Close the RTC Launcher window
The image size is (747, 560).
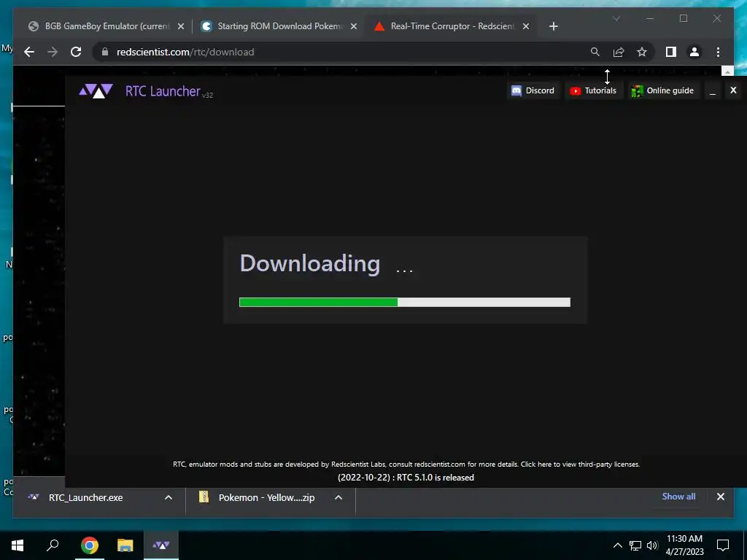[733, 90]
